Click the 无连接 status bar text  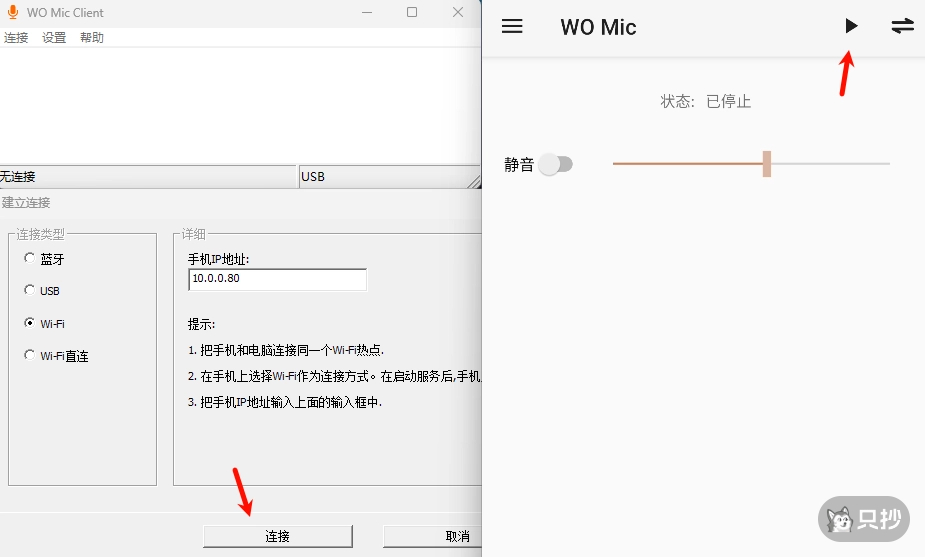click(18, 176)
